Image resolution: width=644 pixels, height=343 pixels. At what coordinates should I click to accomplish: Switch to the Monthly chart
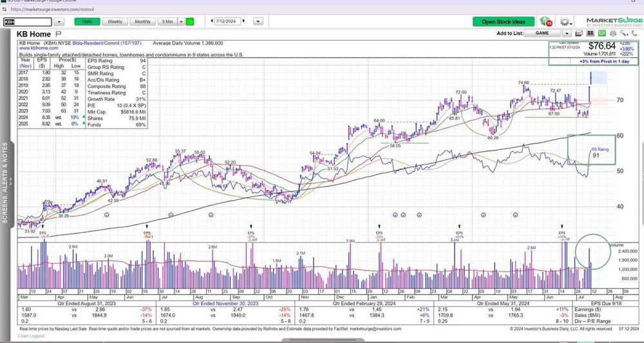pyautogui.click(x=143, y=21)
